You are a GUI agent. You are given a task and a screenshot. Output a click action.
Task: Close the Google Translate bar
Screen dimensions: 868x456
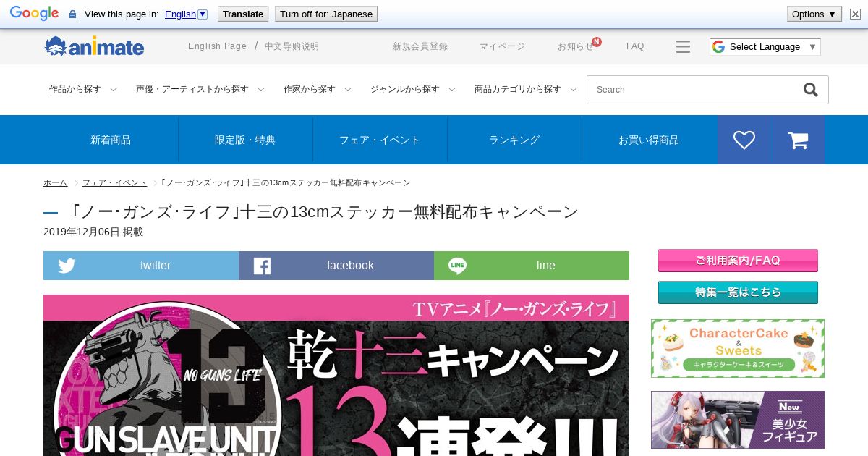(x=855, y=14)
